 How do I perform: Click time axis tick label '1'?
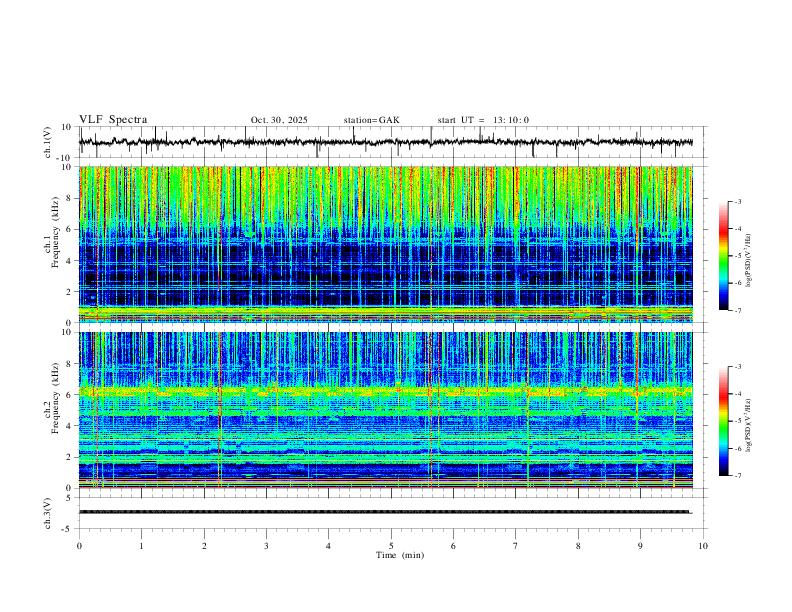(141, 546)
